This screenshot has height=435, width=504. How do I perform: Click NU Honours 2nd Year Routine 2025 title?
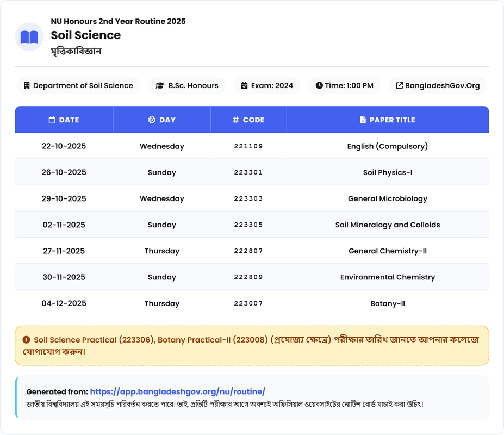point(119,21)
